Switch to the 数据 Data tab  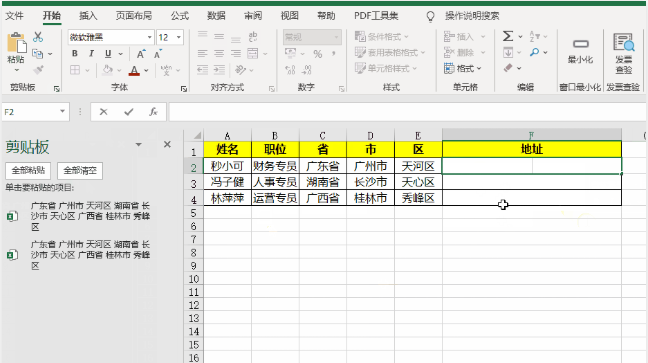coord(216,16)
